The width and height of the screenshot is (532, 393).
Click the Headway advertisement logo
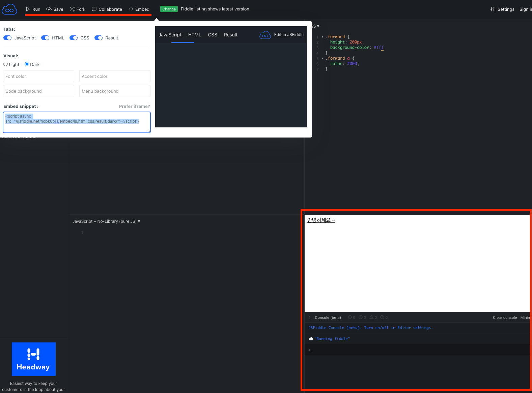pyautogui.click(x=34, y=359)
